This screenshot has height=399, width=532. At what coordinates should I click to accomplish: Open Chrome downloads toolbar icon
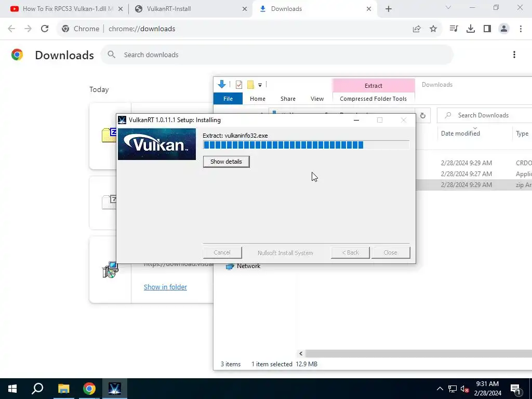pyautogui.click(x=471, y=29)
